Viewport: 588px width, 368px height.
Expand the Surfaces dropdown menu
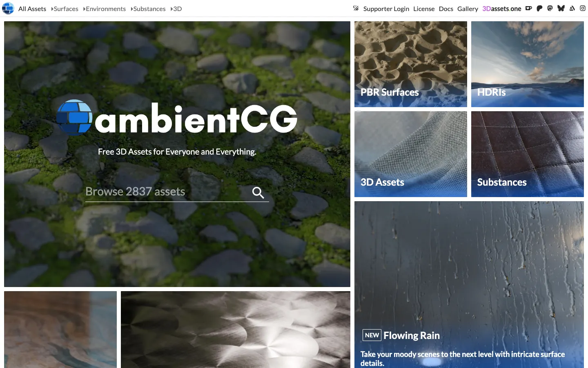(65, 9)
